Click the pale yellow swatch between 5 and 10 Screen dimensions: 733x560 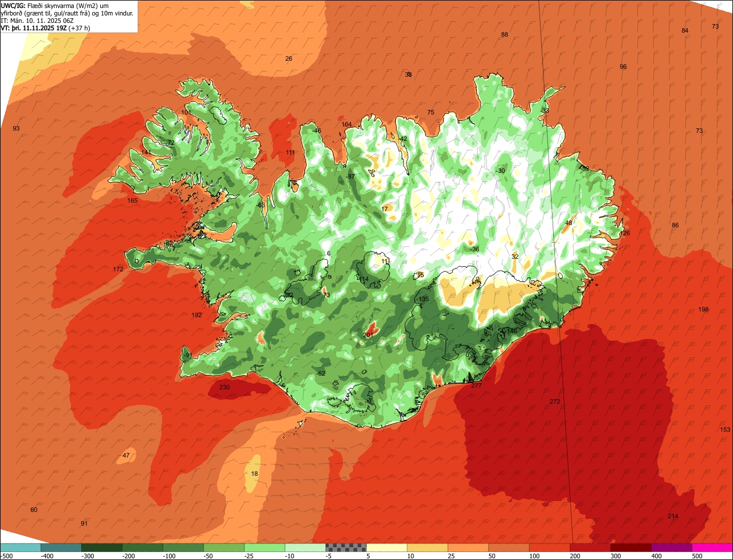[x=387, y=547]
